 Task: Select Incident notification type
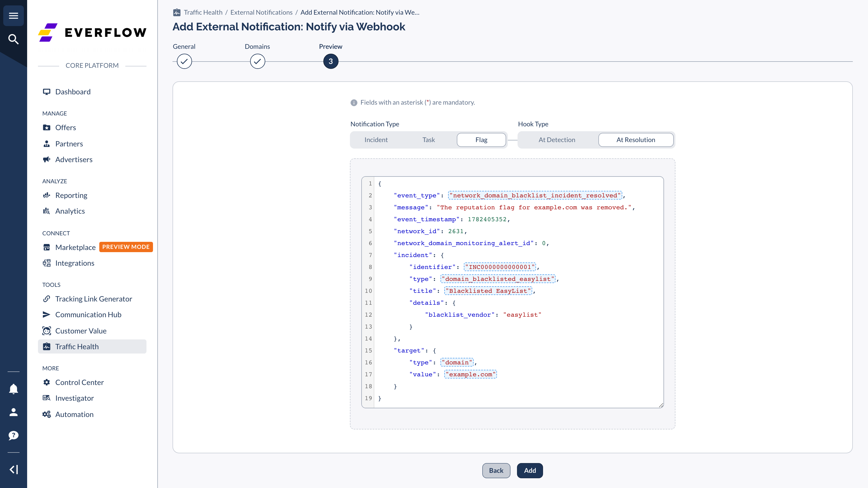click(376, 140)
